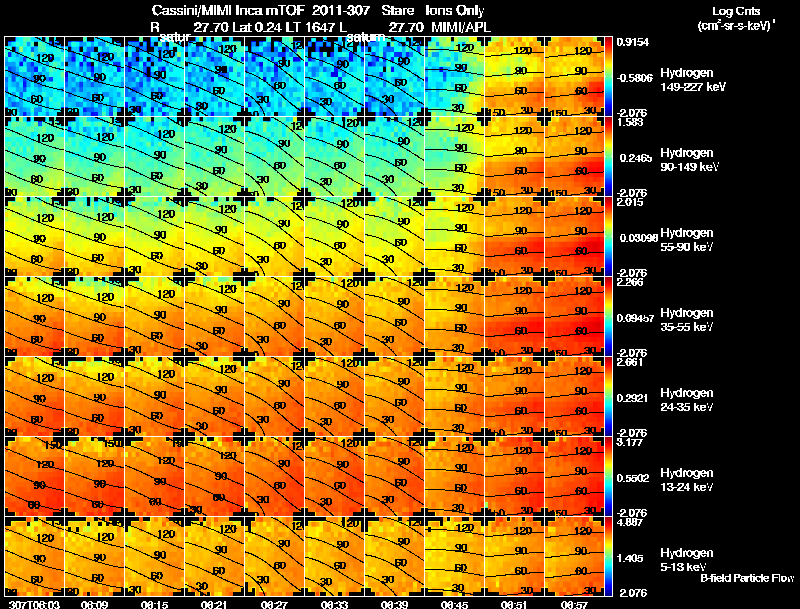Click the '06:09' time axis label
This screenshot has width=800, height=609.
tap(94, 604)
